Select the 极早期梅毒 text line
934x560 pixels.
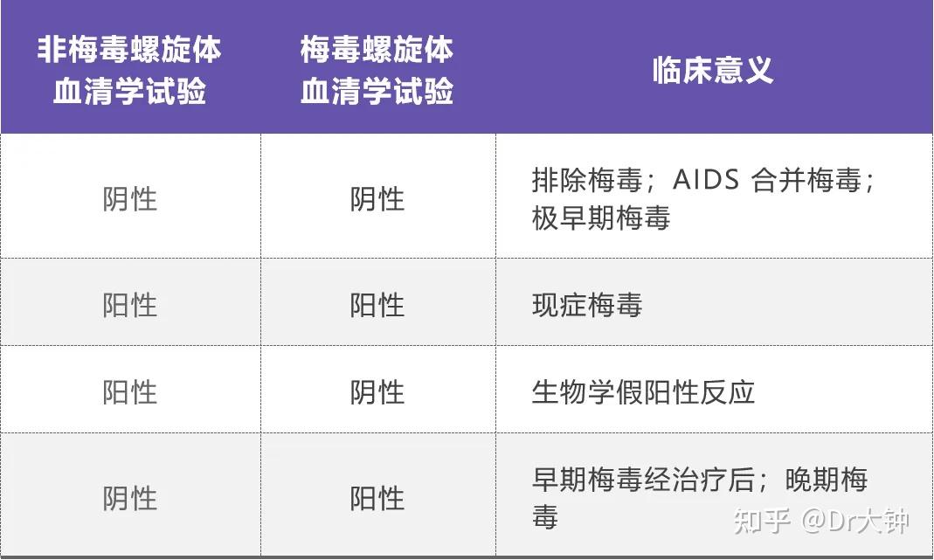tap(601, 218)
